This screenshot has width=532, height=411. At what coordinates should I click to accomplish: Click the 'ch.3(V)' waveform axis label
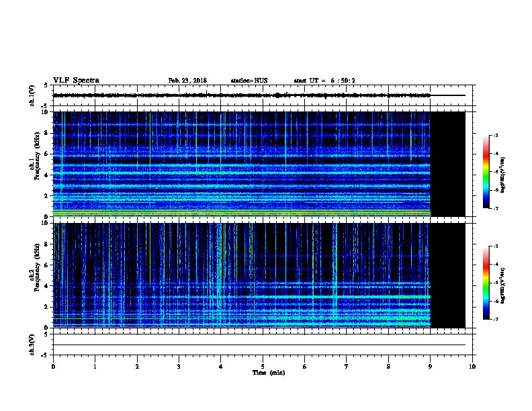[x=32, y=345]
